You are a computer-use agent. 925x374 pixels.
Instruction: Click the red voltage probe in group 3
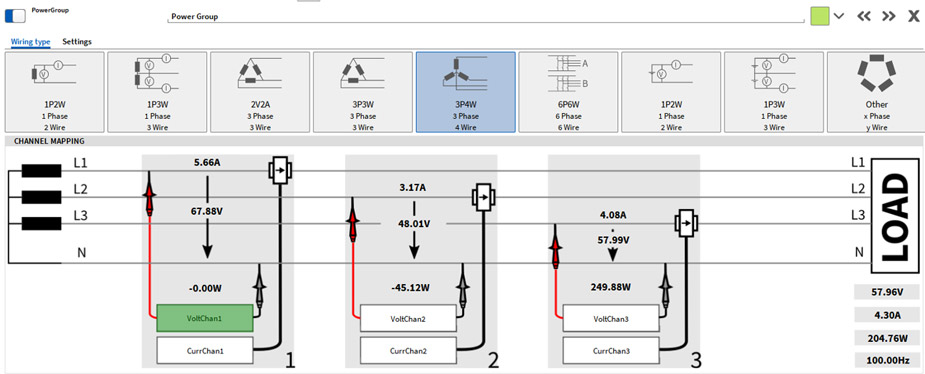(x=555, y=247)
